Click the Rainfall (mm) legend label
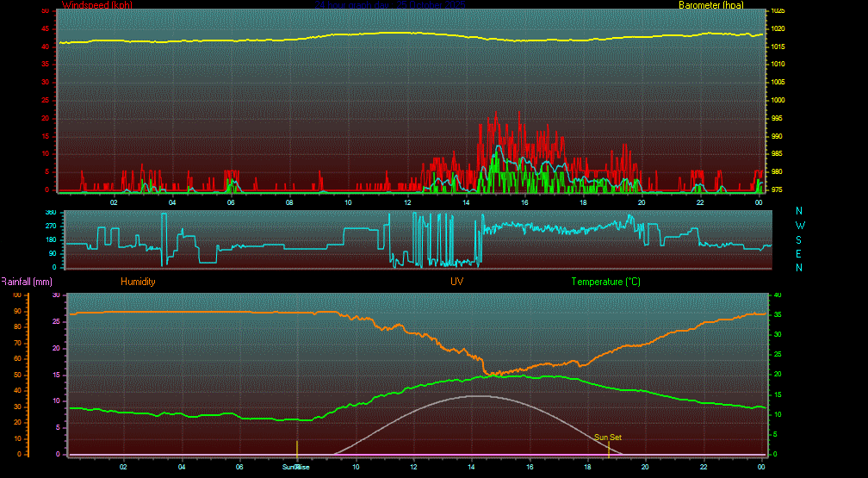Image resolution: width=868 pixels, height=478 pixels. 27,282
